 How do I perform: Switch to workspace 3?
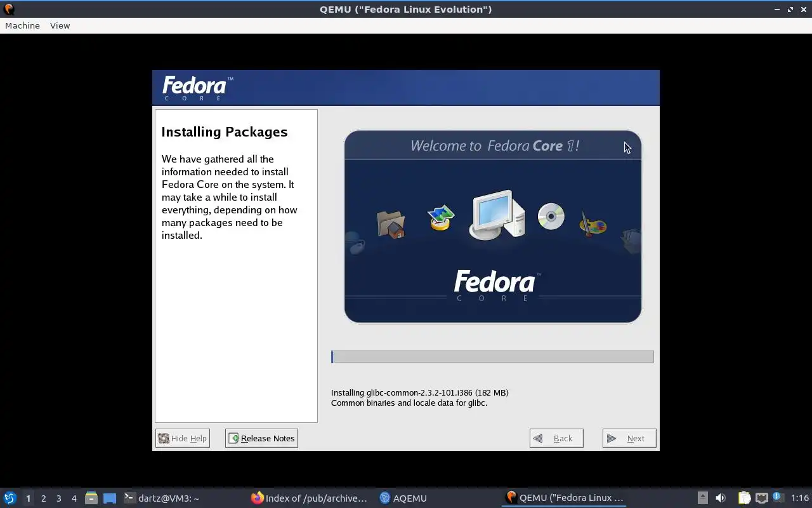(58, 498)
